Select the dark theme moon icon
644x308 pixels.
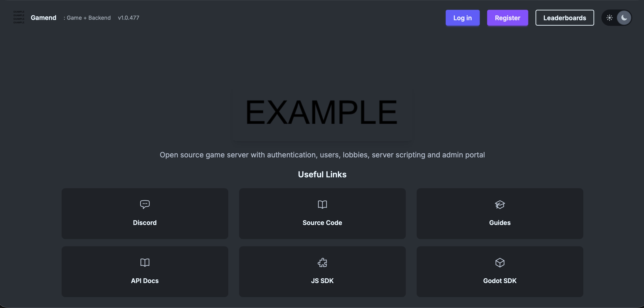624,18
